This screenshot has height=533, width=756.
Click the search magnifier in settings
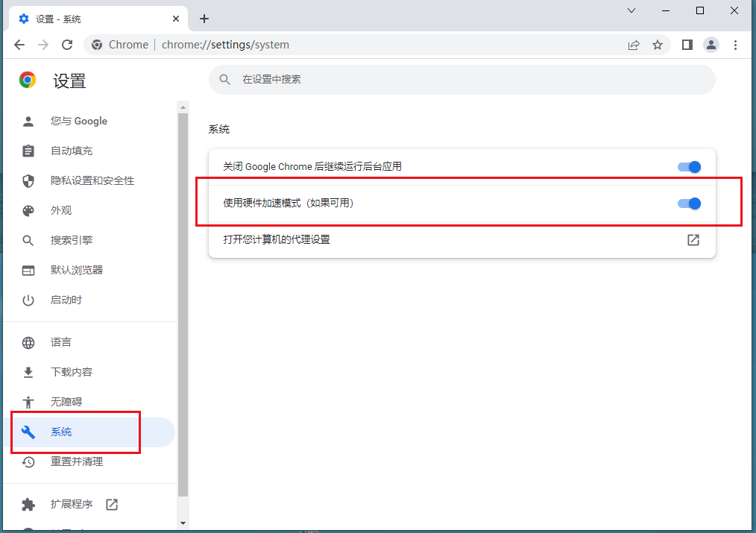pos(224,80)
